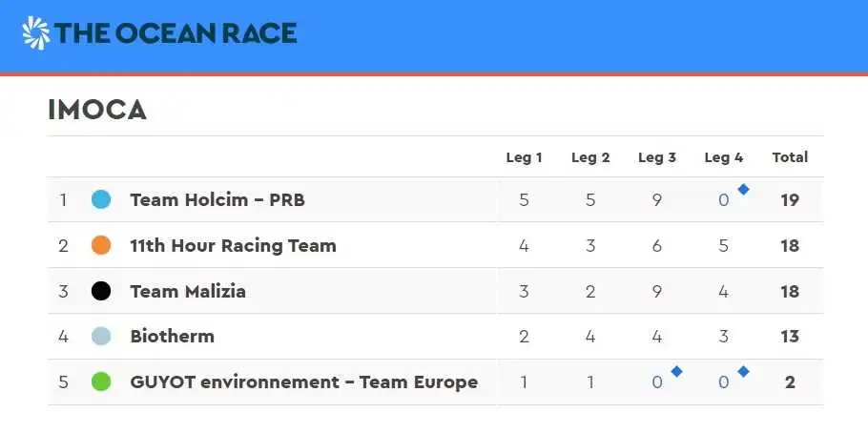This screenshot has height=433, width=868.
Task: Open 11th Hour Racing Team name
Action: coord(233,245)
